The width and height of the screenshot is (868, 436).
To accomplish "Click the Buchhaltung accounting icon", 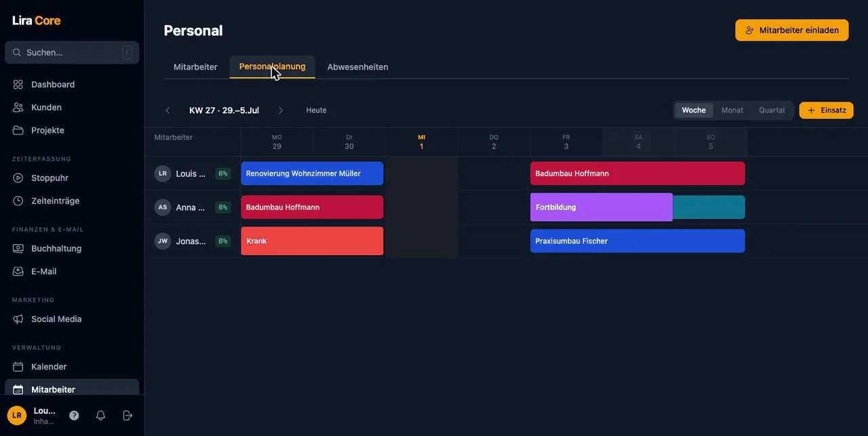I will pyautogui.click(x=18, y=249).
